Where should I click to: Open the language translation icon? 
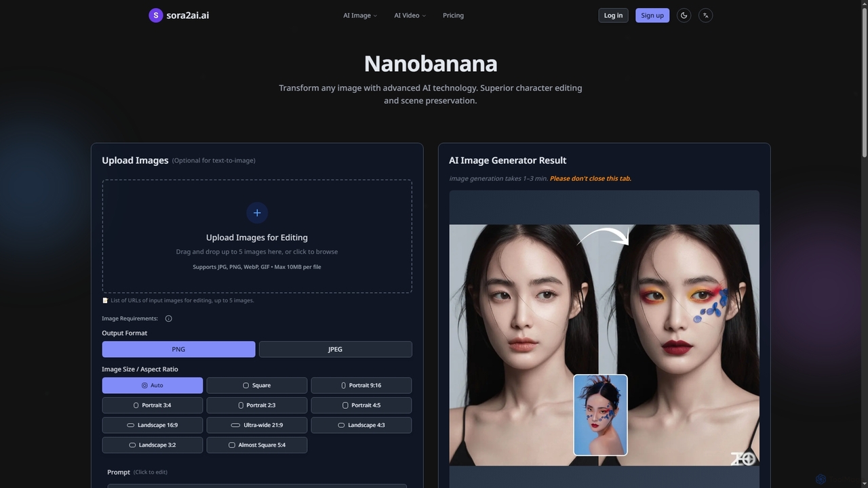point(705,15)
